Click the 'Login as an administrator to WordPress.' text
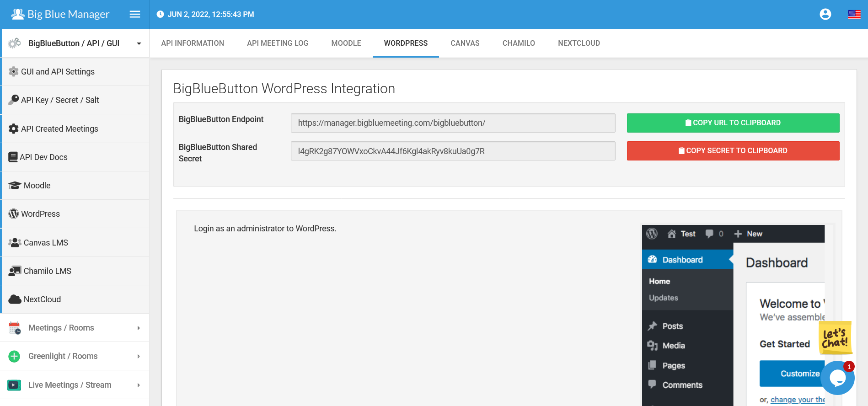868x406 pixels. tap(265, 229)
